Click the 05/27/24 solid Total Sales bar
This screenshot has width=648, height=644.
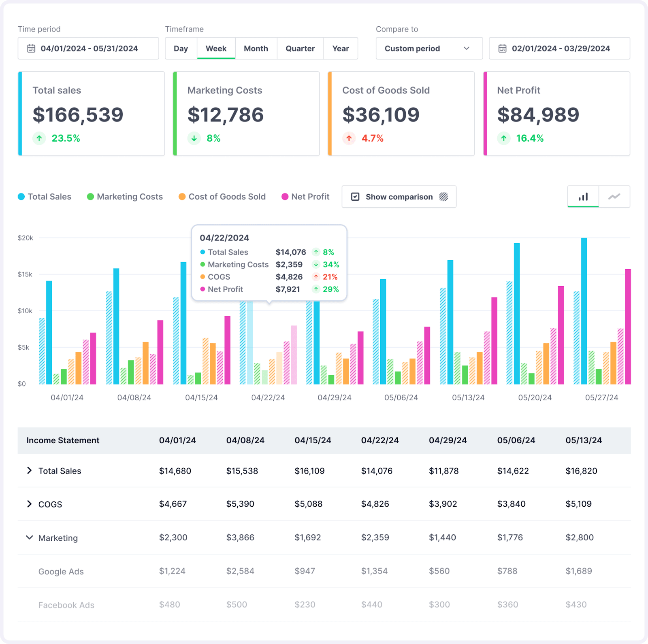pos(584,311)
